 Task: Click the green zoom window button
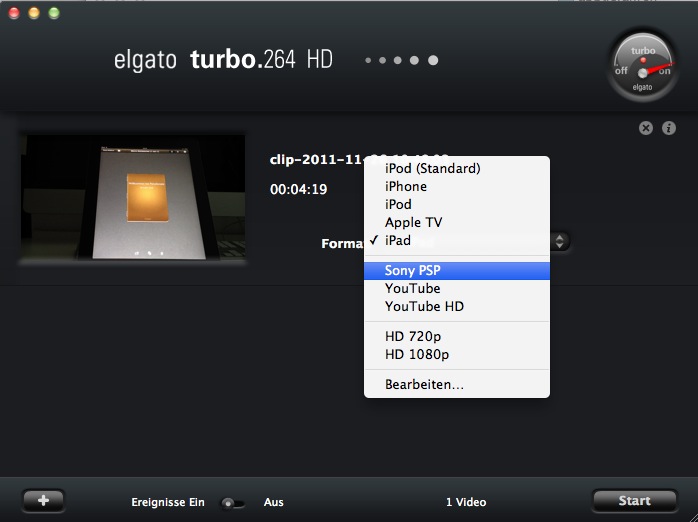[x=54, y=13]
